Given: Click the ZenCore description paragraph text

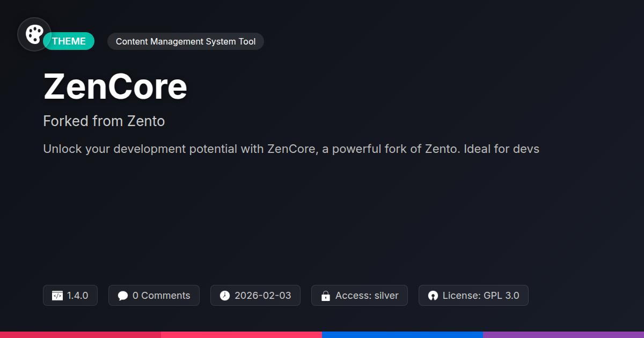Looking at the screenshot, I should pos(291,149).
